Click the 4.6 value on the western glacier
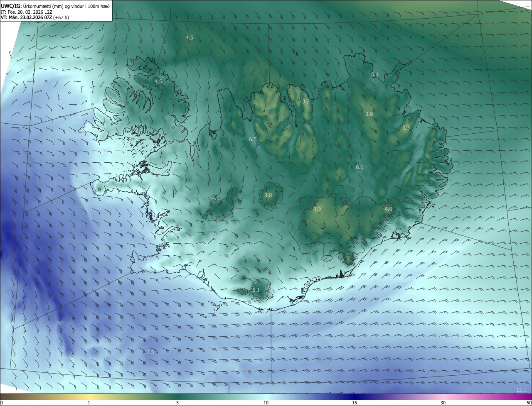 [215, 198]
